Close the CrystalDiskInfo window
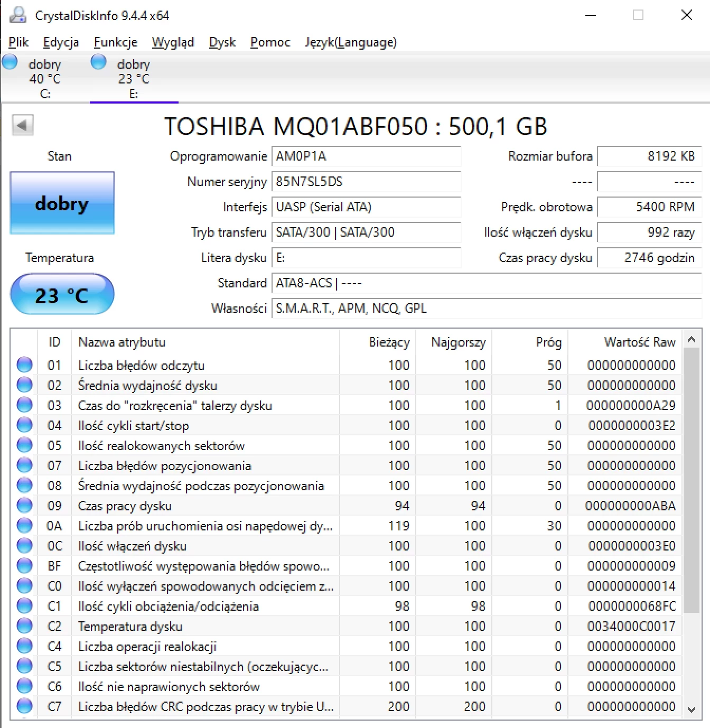 click(686, 15)
